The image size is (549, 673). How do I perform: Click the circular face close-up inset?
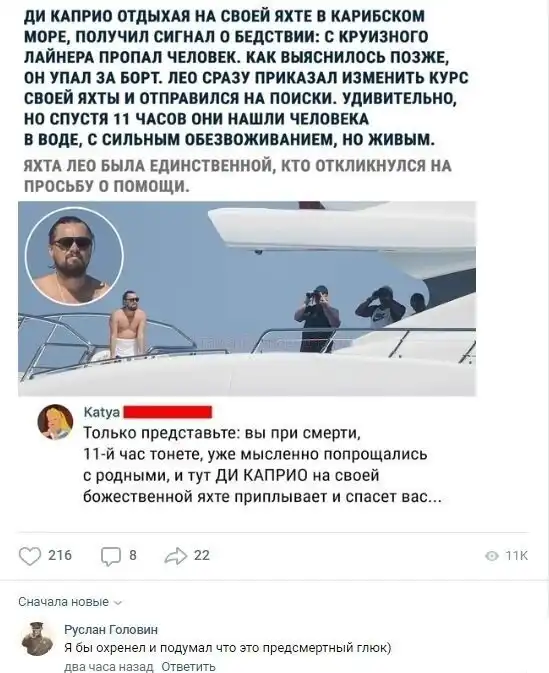[74, 256]
